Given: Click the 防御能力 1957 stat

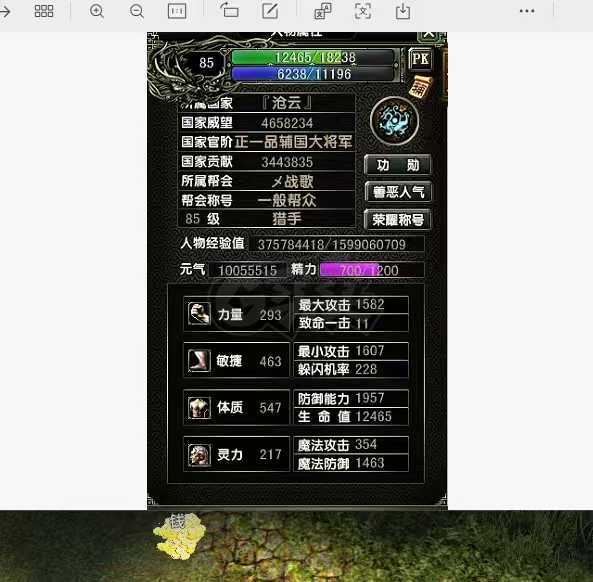Looking at the screenshot, I should tap(351, 398).
